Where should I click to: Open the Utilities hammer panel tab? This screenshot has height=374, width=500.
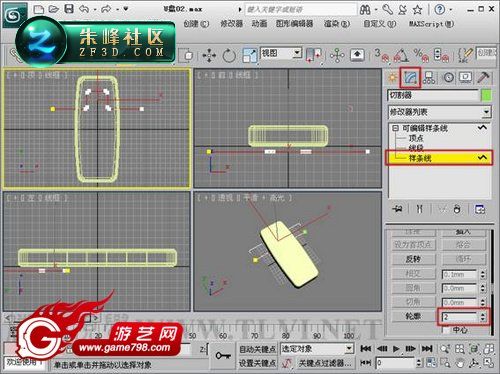(483, 77)
